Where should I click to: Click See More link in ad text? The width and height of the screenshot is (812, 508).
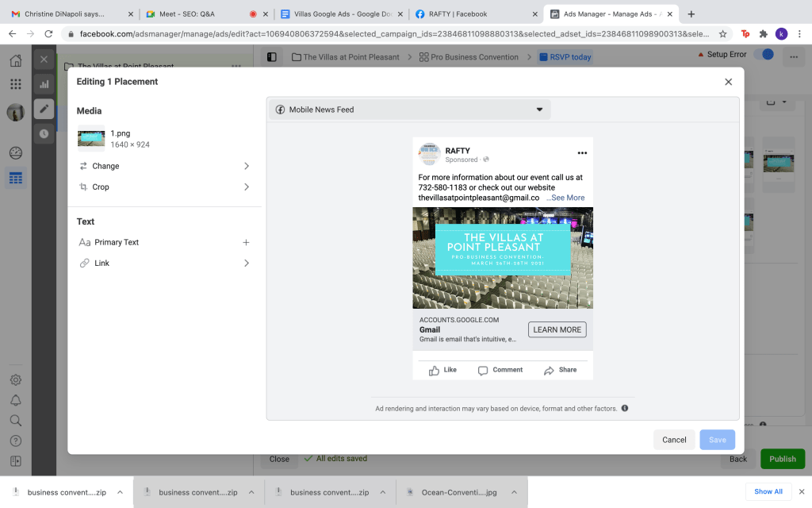pos(566,198)
